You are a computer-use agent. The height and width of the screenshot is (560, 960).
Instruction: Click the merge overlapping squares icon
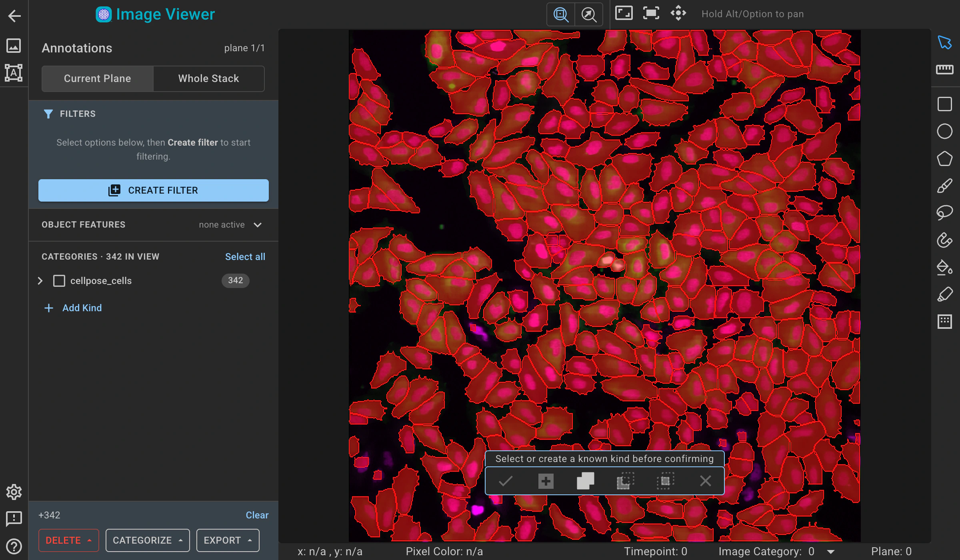click(x=586, y=481)
